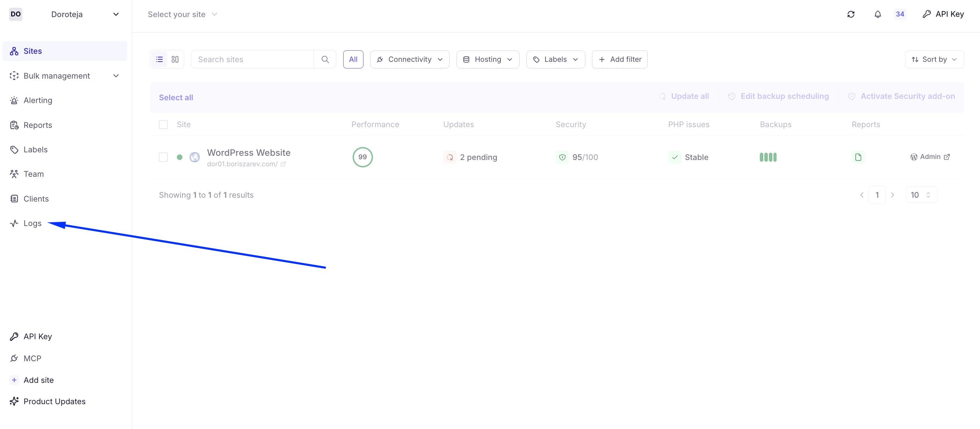Open the Connectivity filter dropdown
Screen dimensions: 980x429
[410, 59]
